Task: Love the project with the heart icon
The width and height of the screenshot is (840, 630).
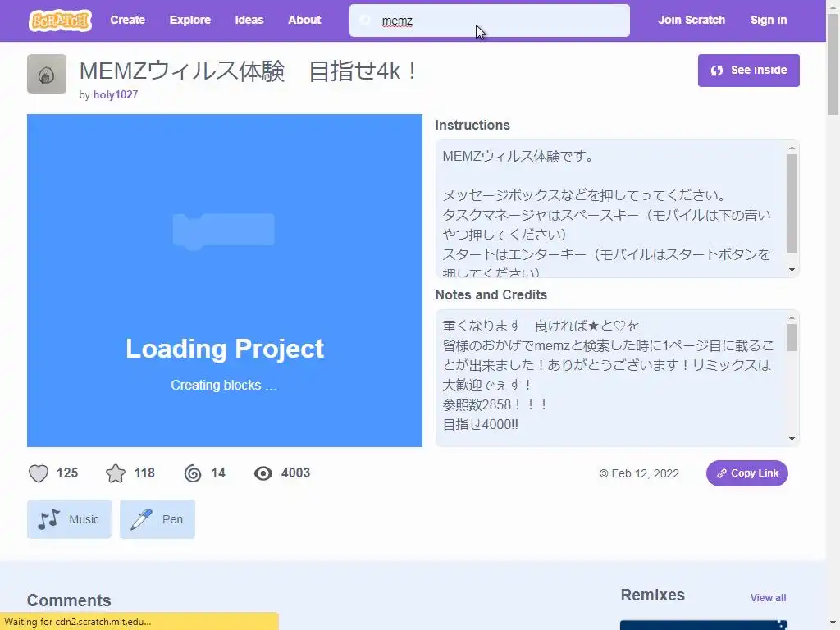Action: [39, 473]
